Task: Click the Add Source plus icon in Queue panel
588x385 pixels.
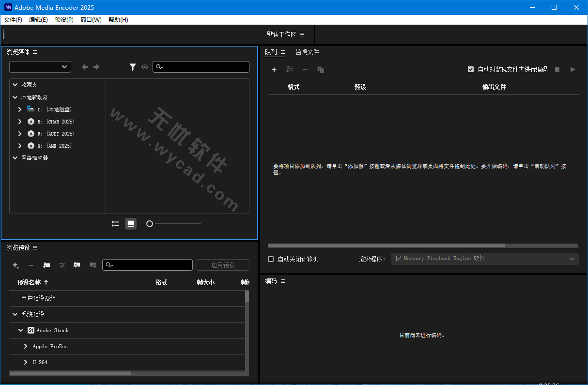Action: click(274, 69)
